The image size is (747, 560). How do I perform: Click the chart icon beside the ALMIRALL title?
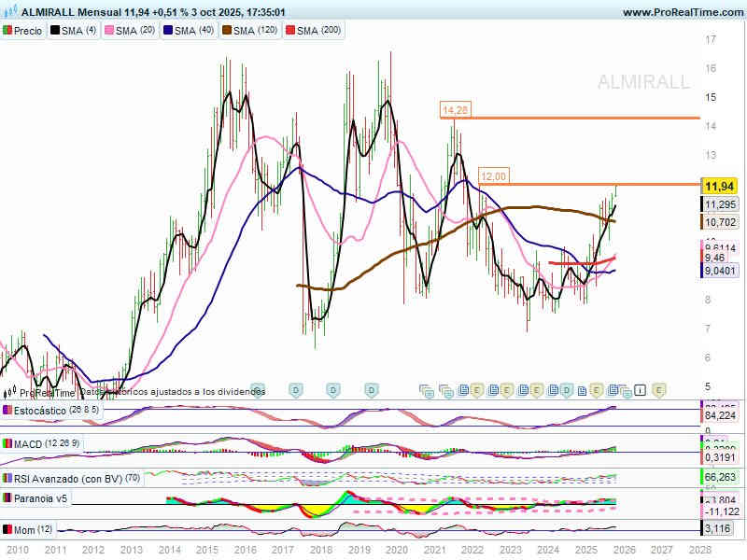click(x=10, y=12)
